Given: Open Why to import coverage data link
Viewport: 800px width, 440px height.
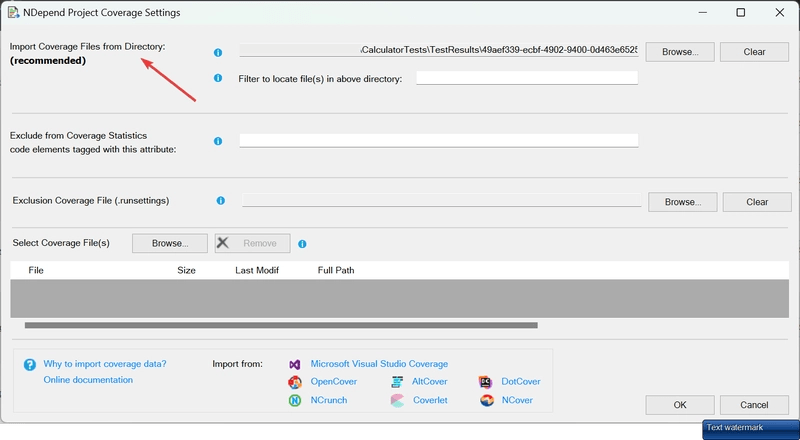Looking at the screenshot, I should [x=105, y=364].
